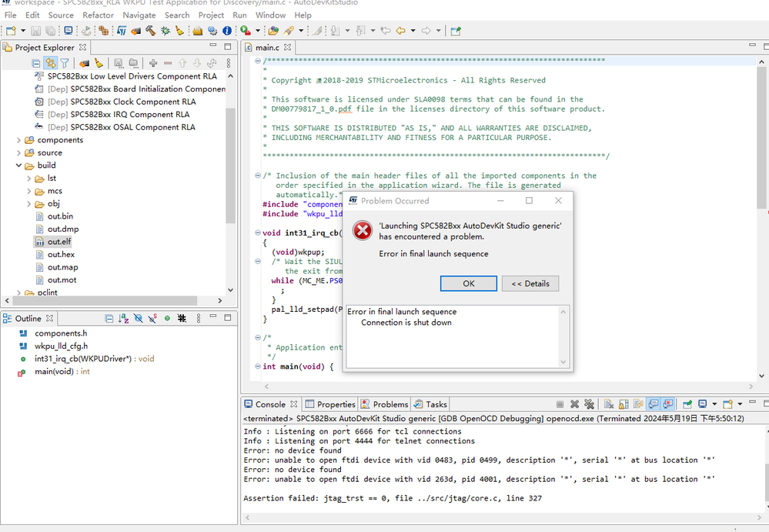The image size is (769, 532).
Task: Click scroll down arrow in dialog details
Action: coord(563,362)
